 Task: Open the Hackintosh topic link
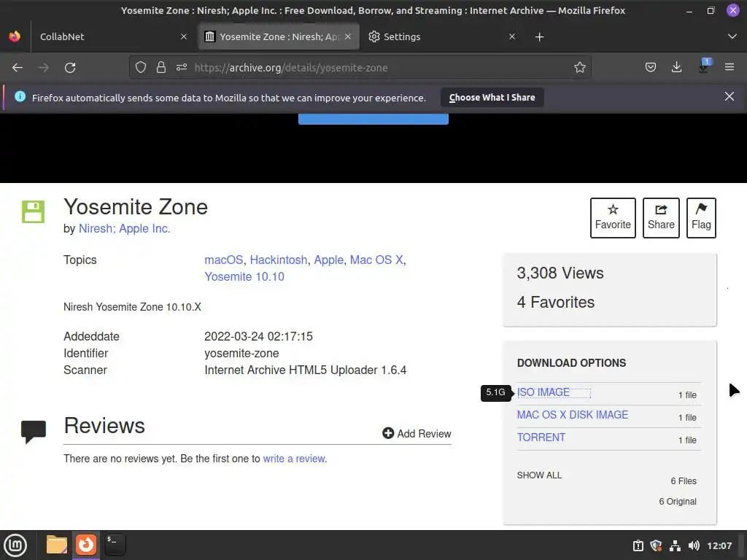pyautogui.click(x=278, y=260)
